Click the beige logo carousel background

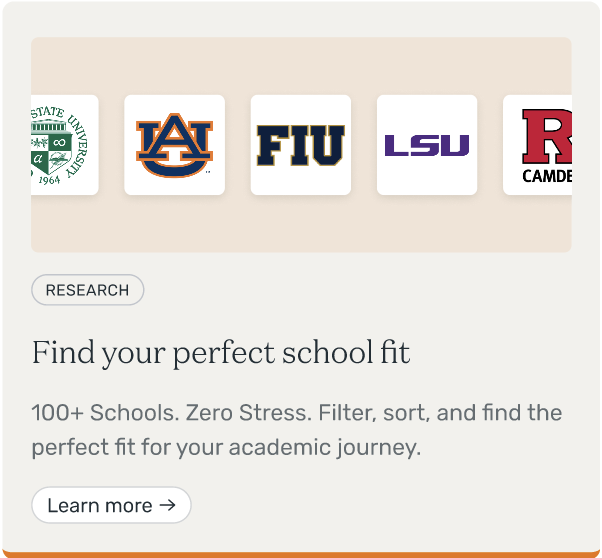[300, 225]
